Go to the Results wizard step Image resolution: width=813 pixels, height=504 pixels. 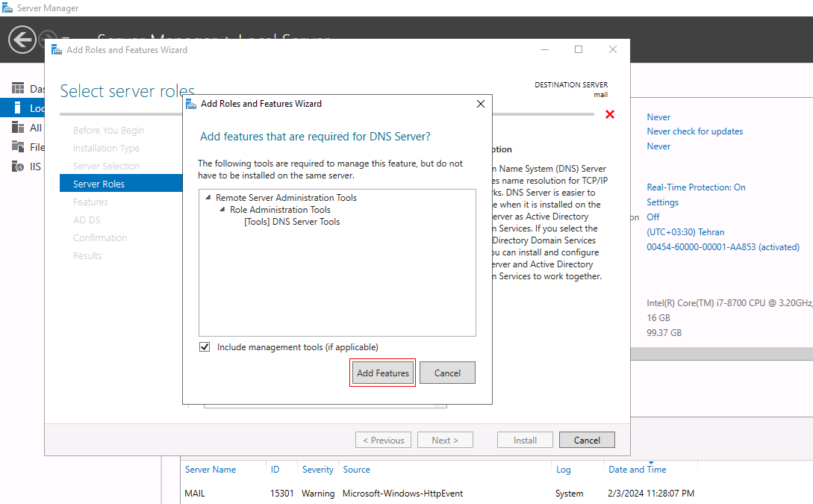(x=87, y=255)
